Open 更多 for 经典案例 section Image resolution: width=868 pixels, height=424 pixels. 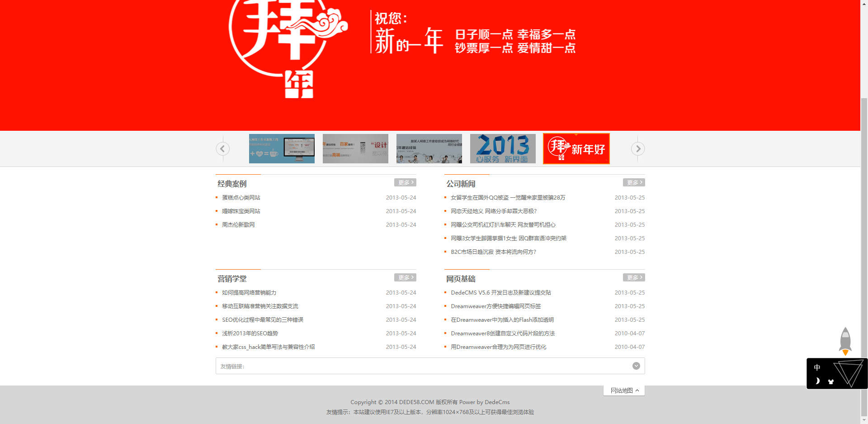pyautogui.click(x=405, y=182)
